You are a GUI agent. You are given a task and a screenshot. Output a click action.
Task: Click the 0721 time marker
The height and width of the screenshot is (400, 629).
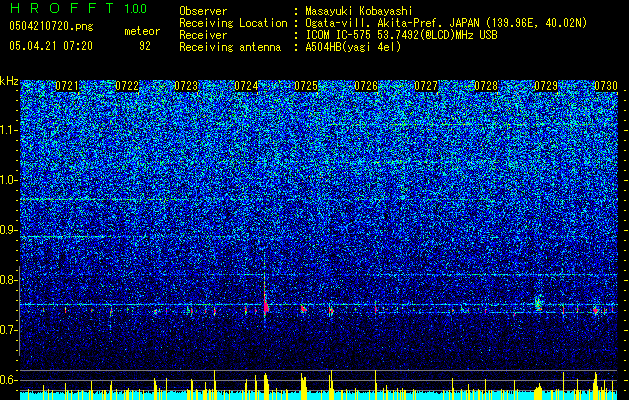coord(67,86)
